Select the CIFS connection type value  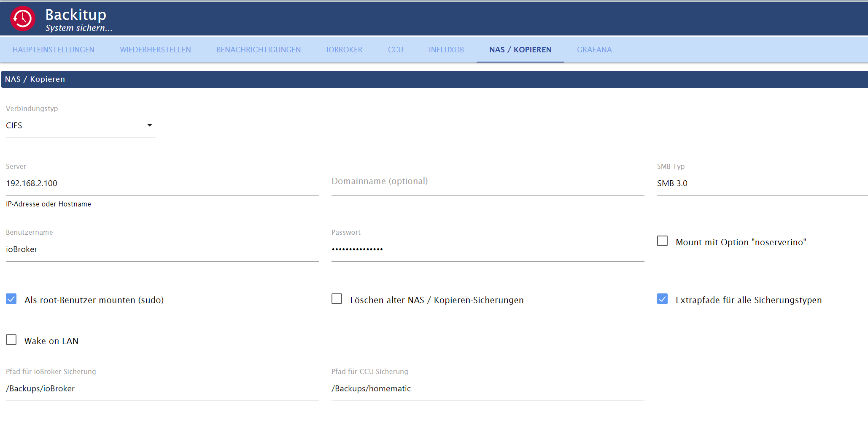[x=14, y=125]
